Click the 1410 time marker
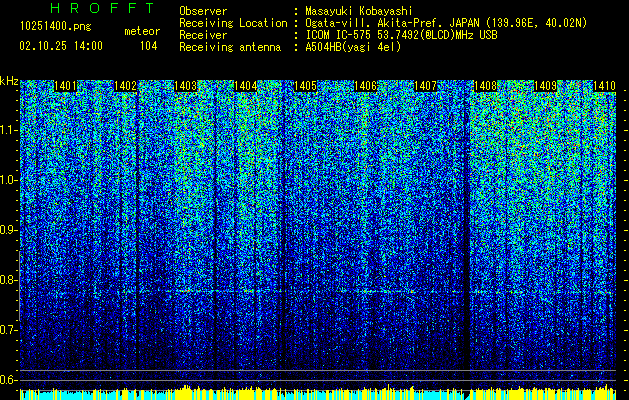The width and height of the screenshot is (629, 400). coord(604,86)
